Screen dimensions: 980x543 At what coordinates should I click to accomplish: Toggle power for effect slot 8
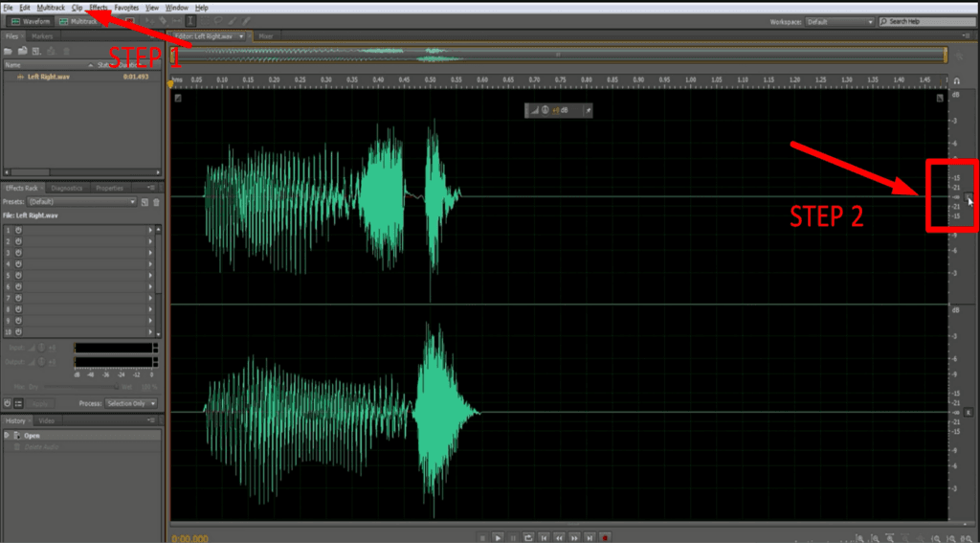click(18, 309)
